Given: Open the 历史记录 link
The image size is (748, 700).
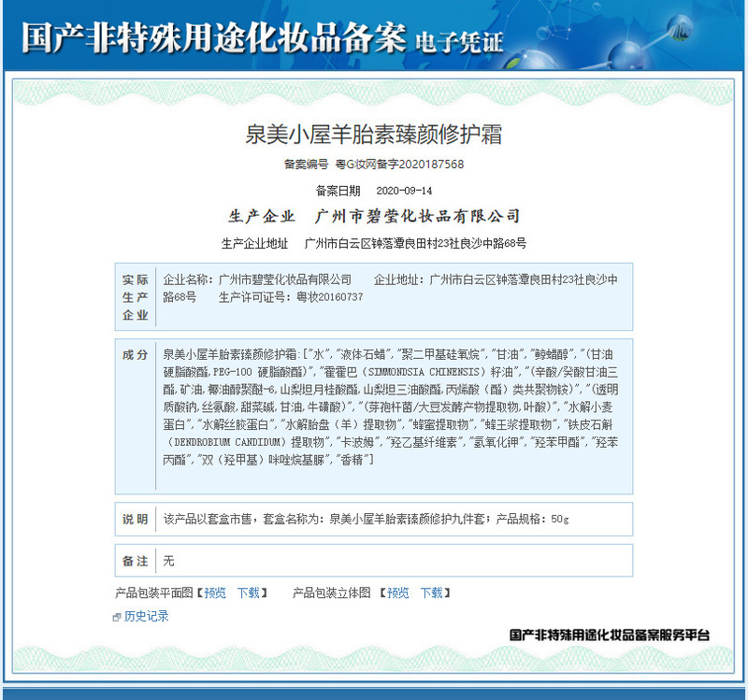Looking at the screenshot, I should 146,616.
